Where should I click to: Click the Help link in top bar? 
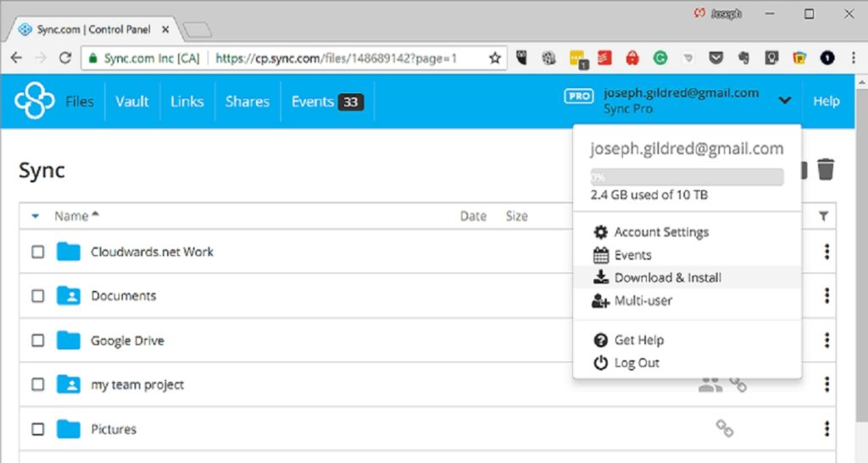click(826, 101)
